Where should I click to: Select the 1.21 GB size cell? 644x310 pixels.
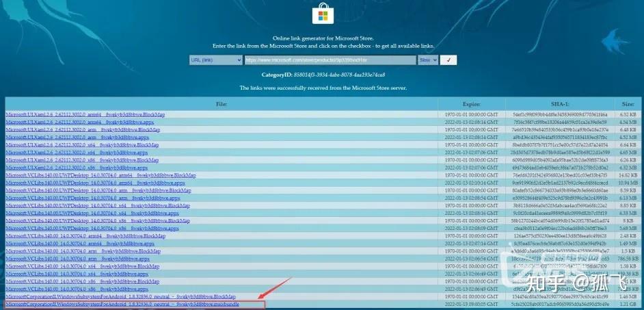pyautogui.click(x=627, y=305)
